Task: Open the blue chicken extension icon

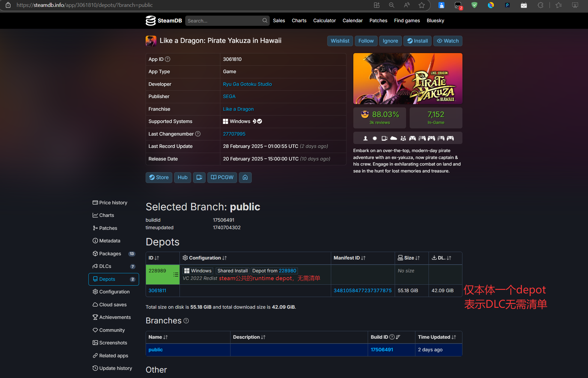Action: pos(441,5)
